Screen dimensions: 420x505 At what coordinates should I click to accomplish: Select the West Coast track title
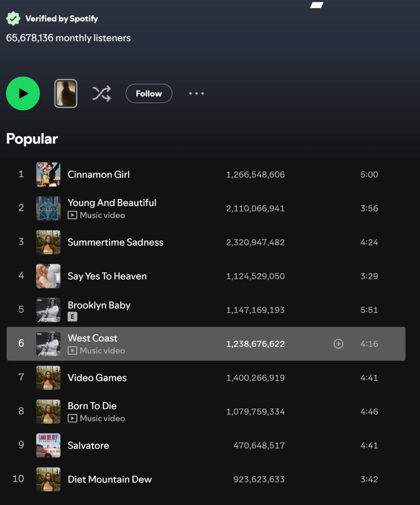tap(93, 338)
